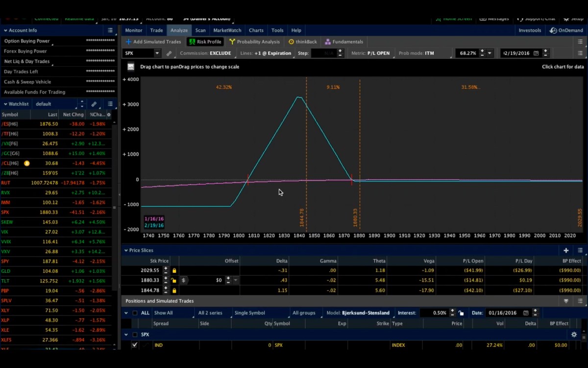Viewport: 588px width, 368px height.
Task: Open the SPX row settings gear
Action: [574, 335]
